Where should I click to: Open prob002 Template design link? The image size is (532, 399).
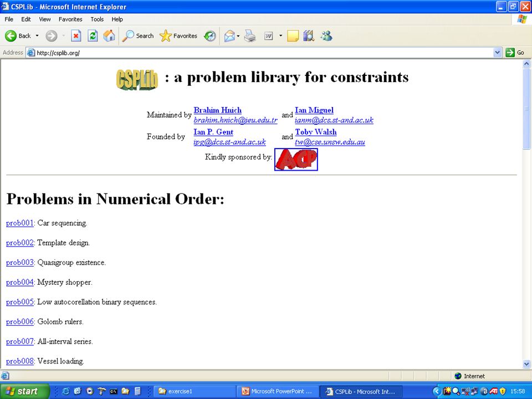click(20, 243)
